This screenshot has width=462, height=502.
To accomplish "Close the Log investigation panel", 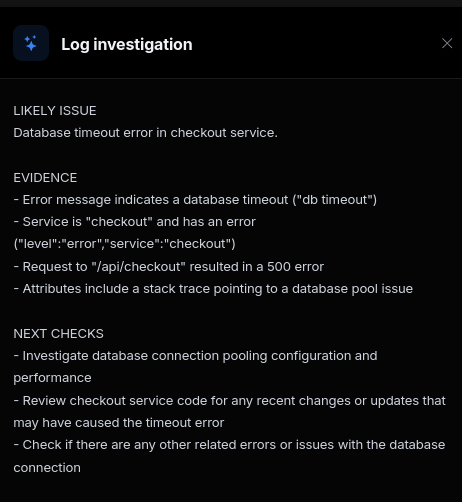I will (447, 43).
